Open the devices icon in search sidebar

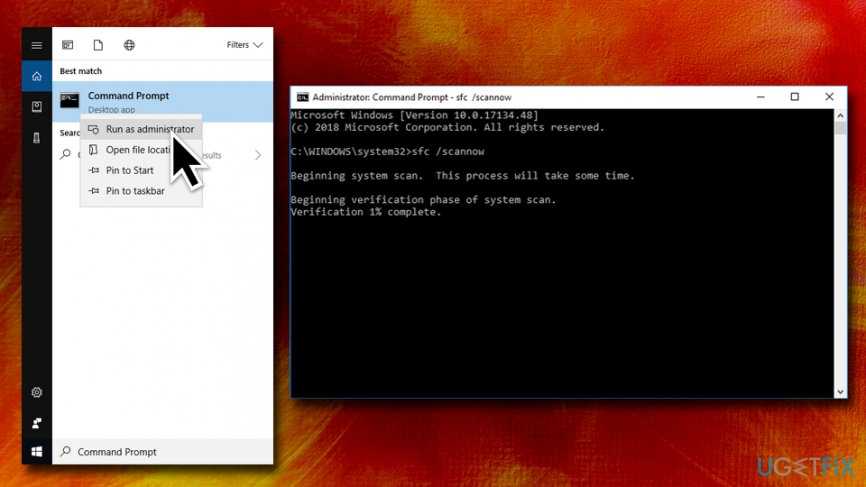[36, 137]
